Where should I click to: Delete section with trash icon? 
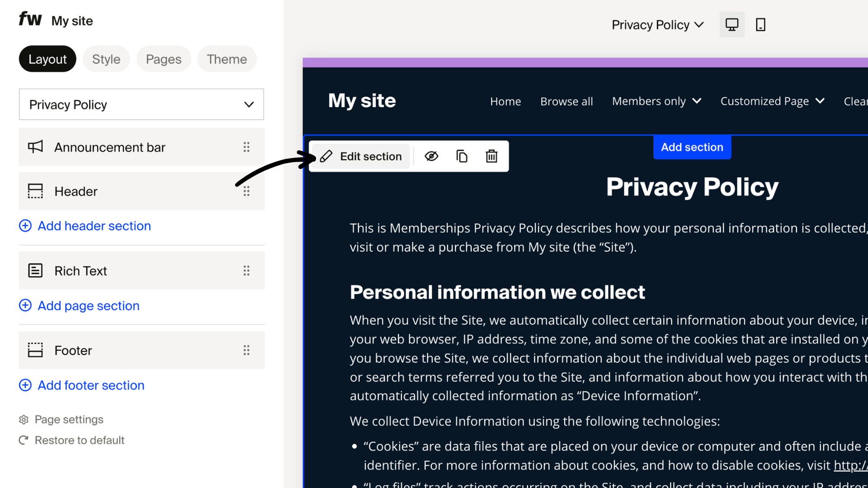491,156
